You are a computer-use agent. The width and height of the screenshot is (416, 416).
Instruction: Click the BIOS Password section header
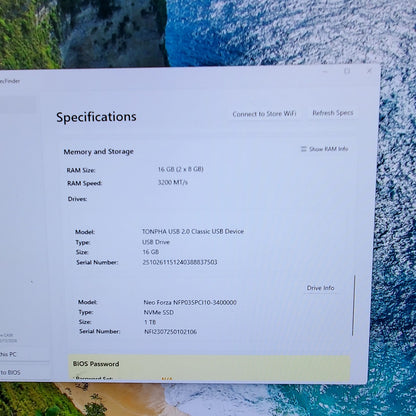pos(96,364)
